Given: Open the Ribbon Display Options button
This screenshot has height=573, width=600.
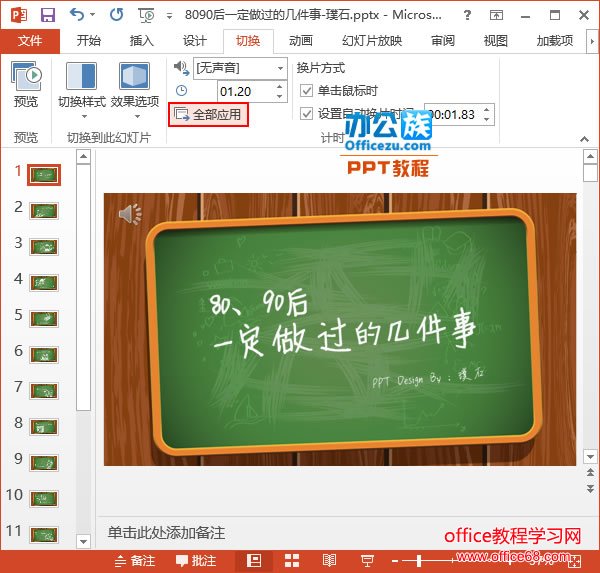Looking at the screenshot, I should tap(496, 15).
